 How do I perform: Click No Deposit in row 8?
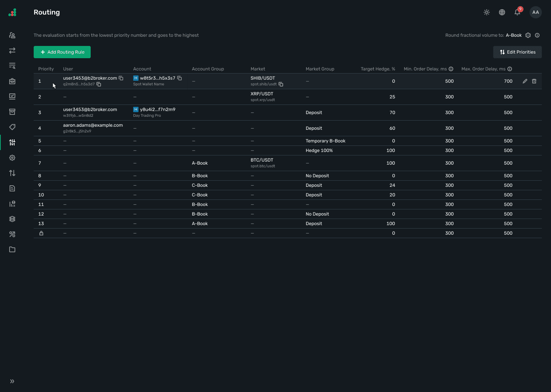click(x=317, y=176)
